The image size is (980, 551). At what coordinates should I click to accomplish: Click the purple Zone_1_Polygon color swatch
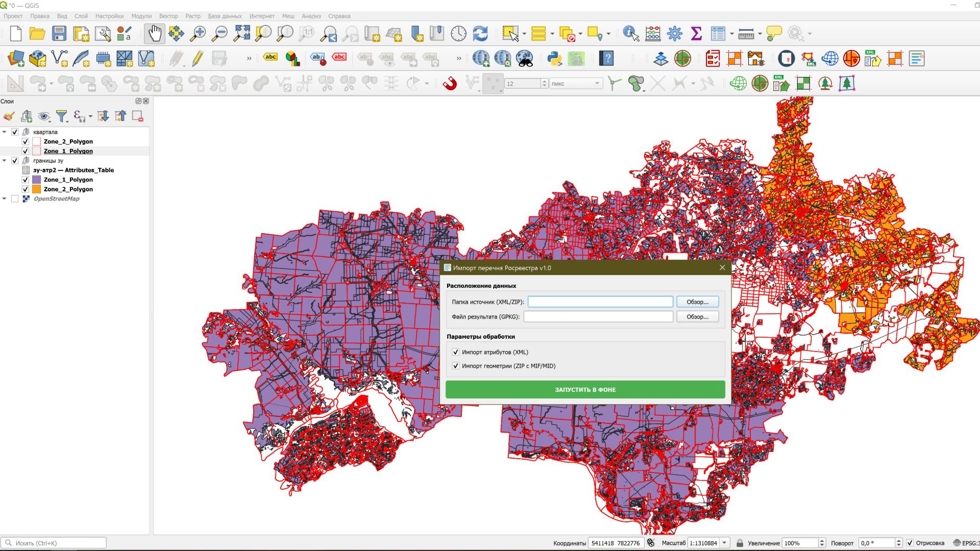[36, 180]
